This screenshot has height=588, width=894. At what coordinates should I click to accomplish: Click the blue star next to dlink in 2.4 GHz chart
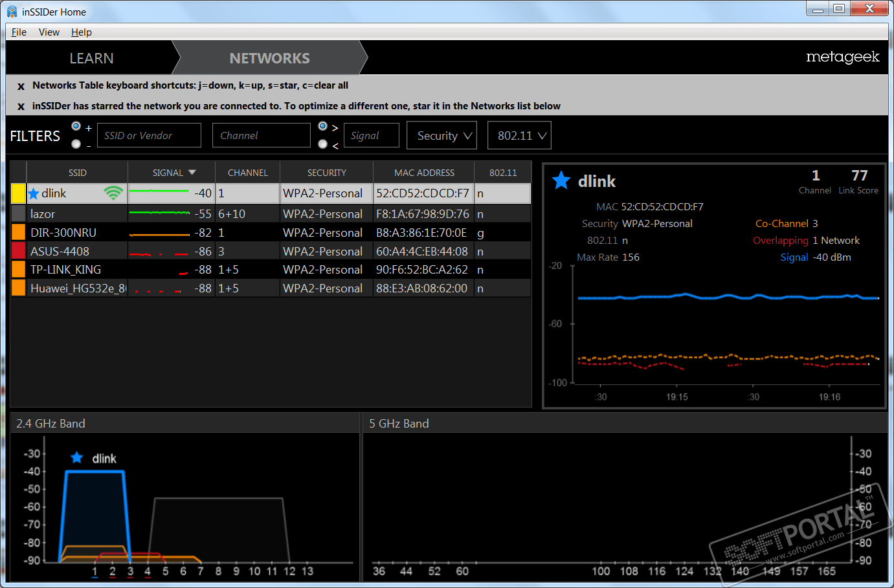click(76, 458)
